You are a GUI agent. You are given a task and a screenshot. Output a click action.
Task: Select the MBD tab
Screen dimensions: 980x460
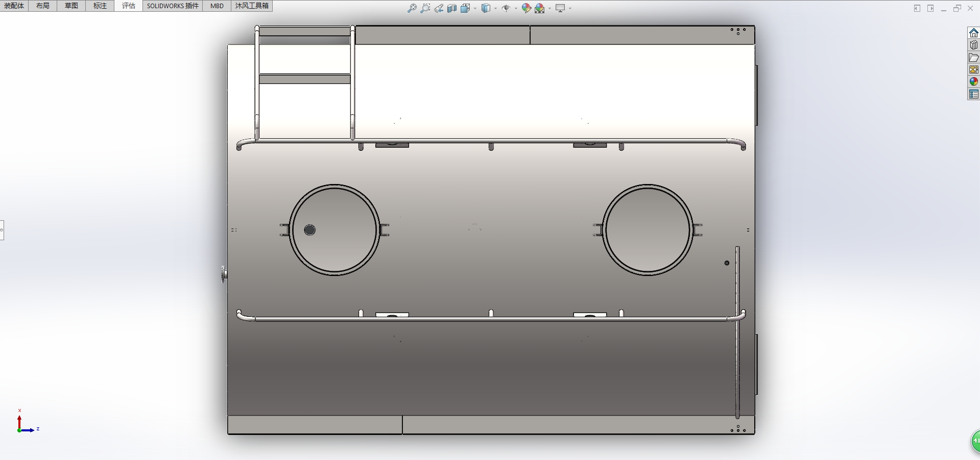coord(217,6)
